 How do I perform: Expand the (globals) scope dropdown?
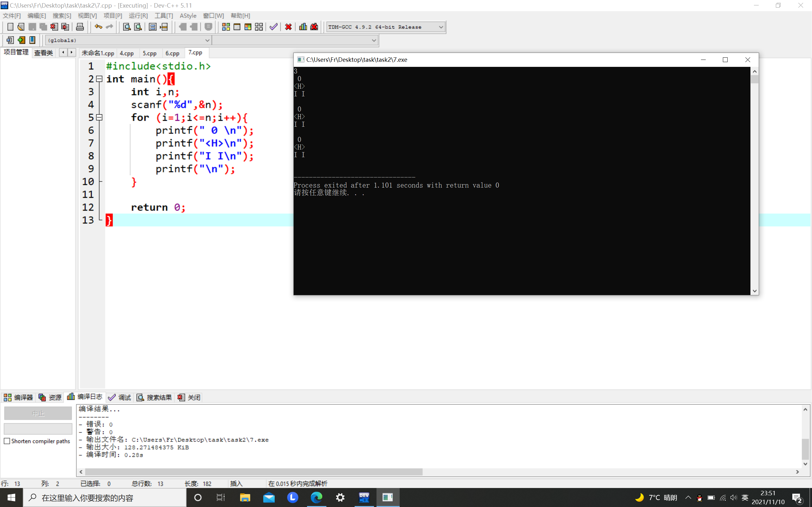[x=207, y=40]
